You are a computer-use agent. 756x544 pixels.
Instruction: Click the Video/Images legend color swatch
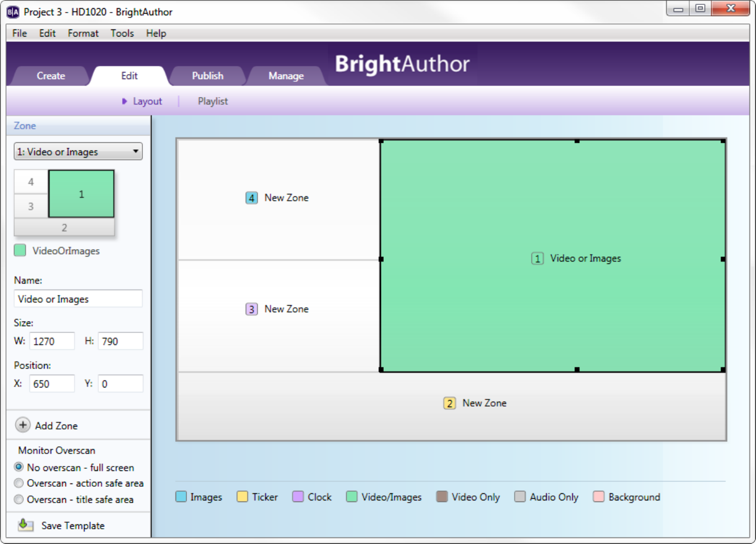coord(352,497)
